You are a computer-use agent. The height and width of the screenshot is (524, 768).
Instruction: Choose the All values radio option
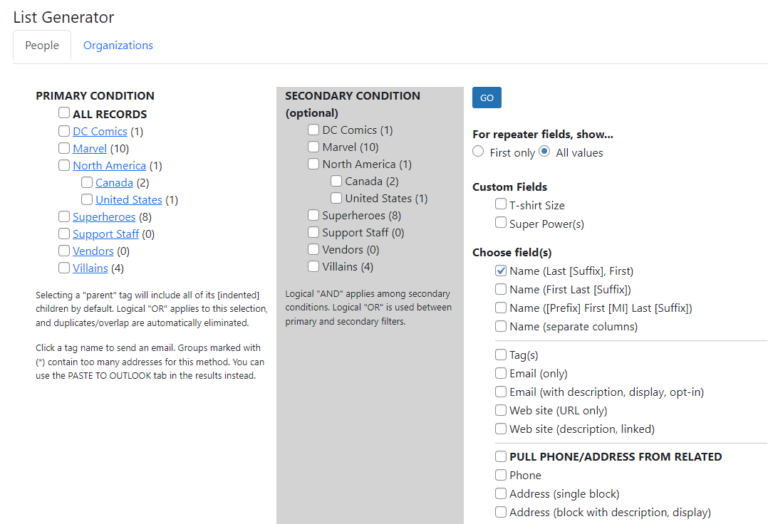click(x=544, y=152)
